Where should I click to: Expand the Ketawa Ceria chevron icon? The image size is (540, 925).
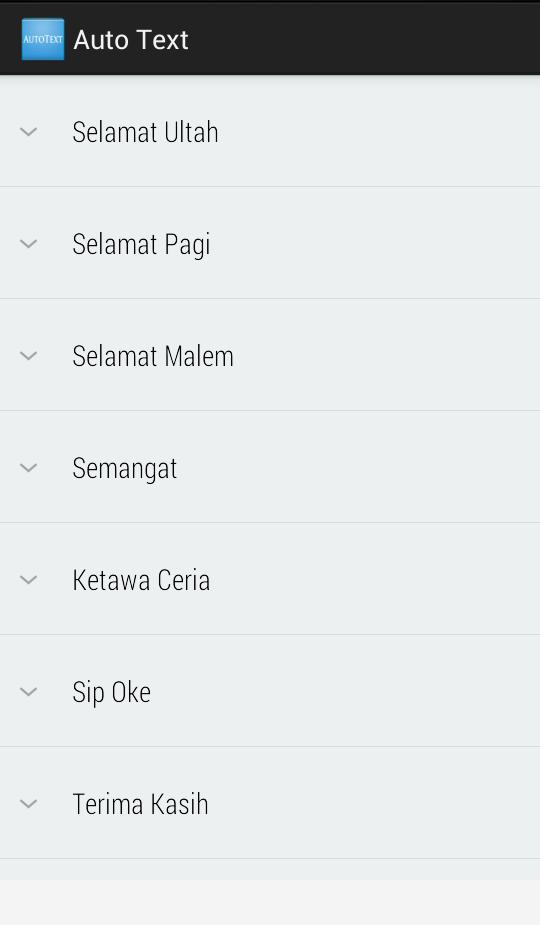click(28, 580)
